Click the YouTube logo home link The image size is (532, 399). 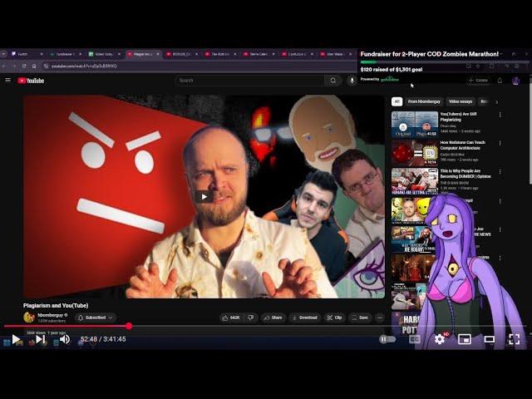click(30, 81)
